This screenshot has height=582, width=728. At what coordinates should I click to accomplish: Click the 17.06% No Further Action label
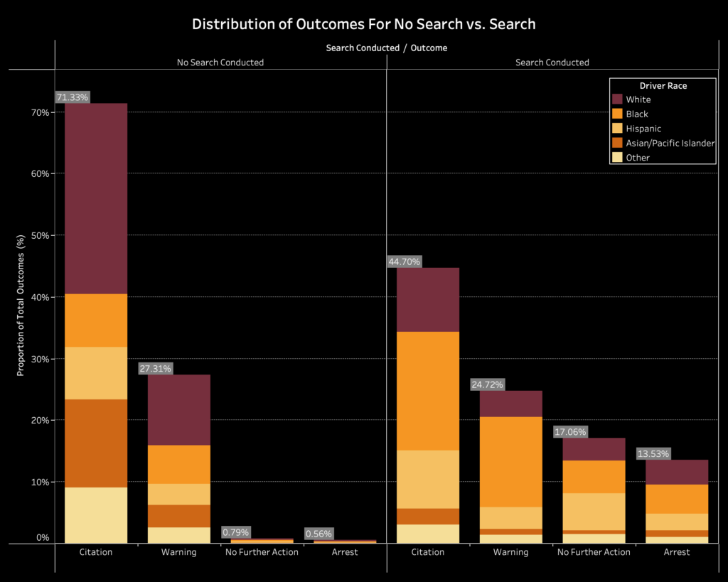[570, 431]
